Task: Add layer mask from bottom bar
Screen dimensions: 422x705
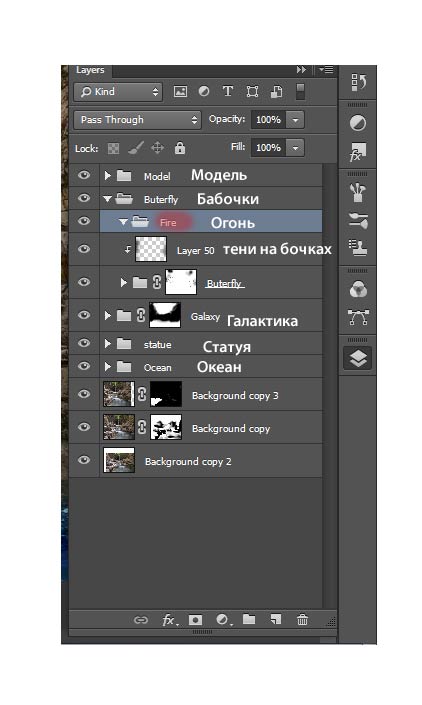Action: click(x=195, y=620)
